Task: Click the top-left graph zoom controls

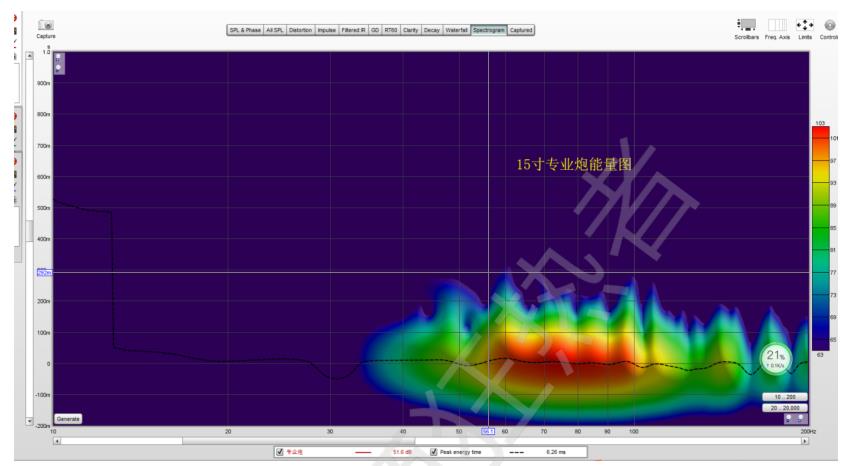Action: click(x=58, y=63)
